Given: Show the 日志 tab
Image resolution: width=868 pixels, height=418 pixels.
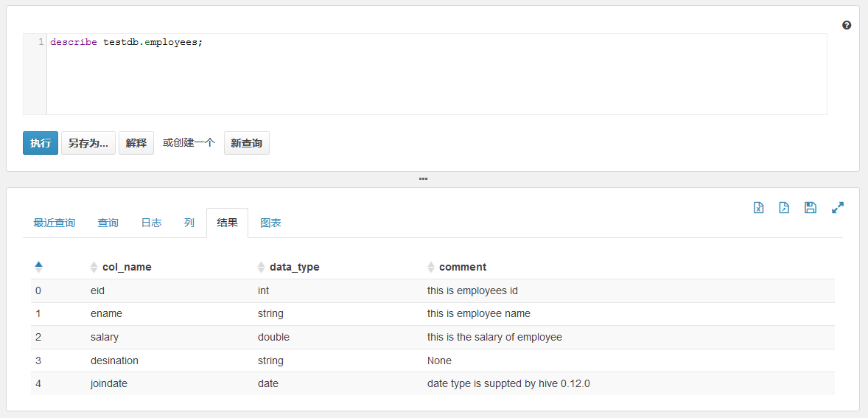Looking at the screenshot, I should (x=151, y=223).
